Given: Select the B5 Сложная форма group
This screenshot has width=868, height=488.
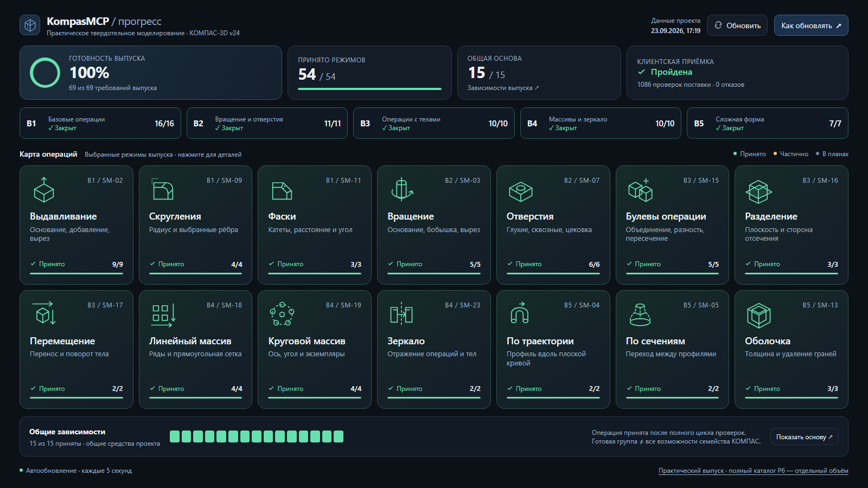Looking at the screenshot, I should point(768,123).
